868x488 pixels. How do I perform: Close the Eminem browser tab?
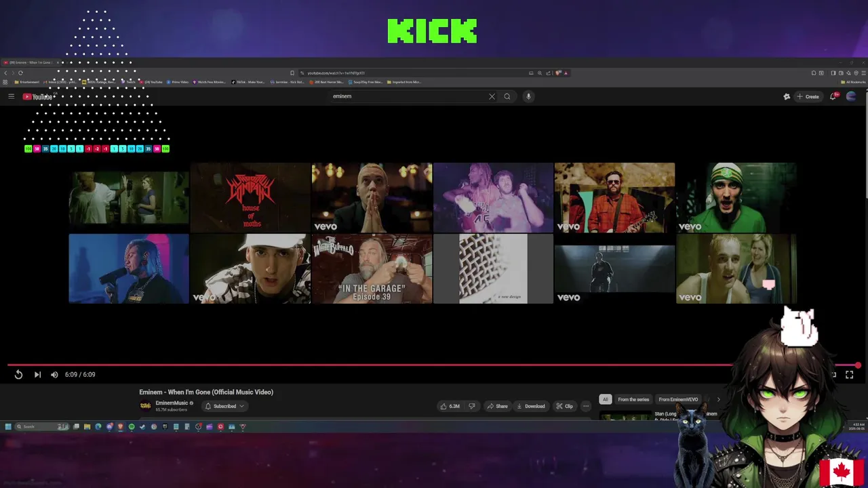58,62
